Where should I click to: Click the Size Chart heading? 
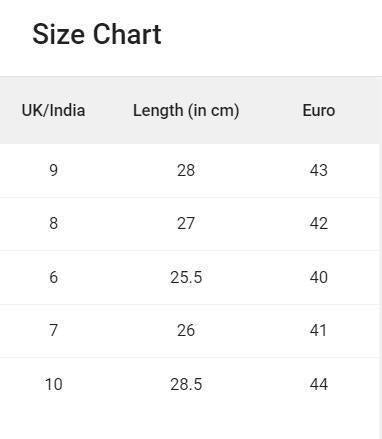pyautogui.click(x=97, y=34)
